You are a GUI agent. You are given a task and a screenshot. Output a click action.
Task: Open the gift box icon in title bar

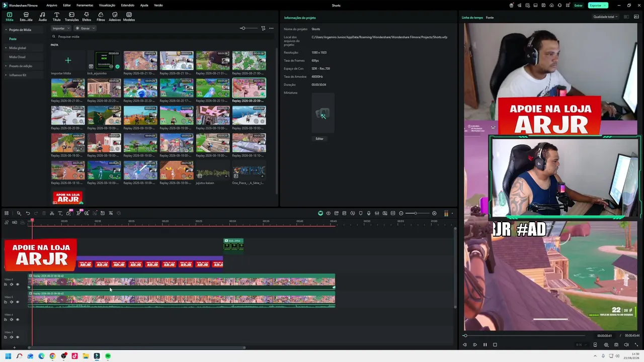point(512,6)
